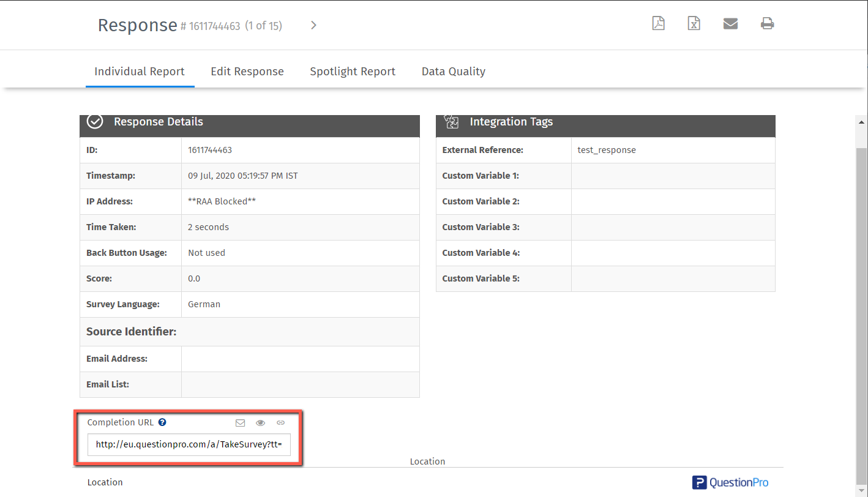Email the Completion URL via small envelope
868x497 pixels.
pyautogui.click(x=240, y=422)
